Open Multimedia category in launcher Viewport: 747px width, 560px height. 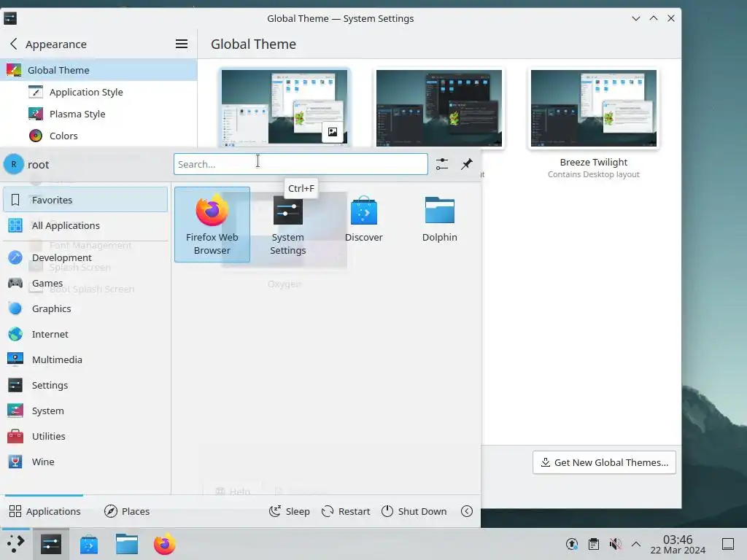coord(85,359)
